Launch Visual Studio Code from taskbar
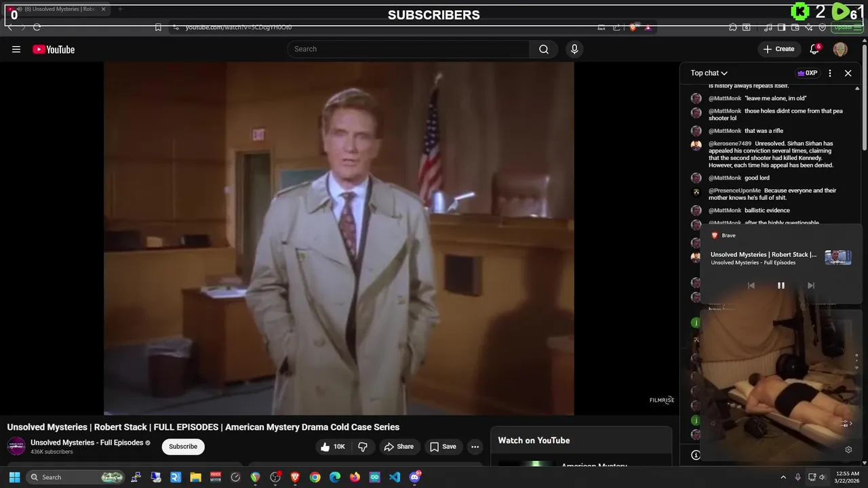 pyautogui.click(x=395, y=477)
